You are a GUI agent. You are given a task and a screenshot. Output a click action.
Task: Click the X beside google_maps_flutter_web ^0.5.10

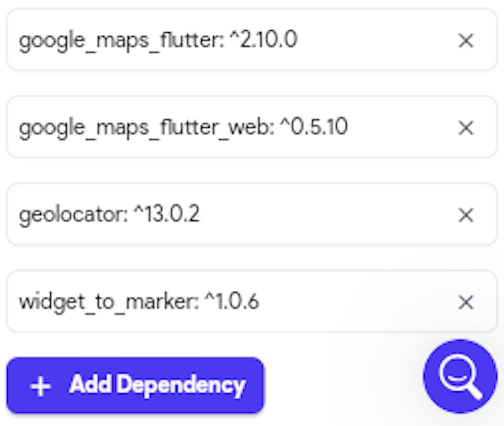[466, 127]
